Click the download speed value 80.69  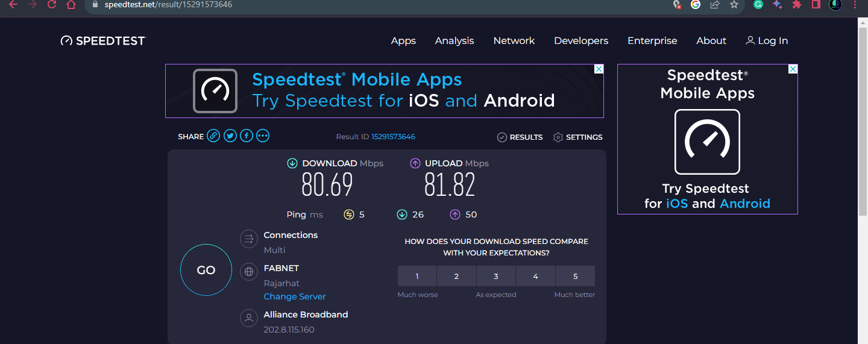327,185
